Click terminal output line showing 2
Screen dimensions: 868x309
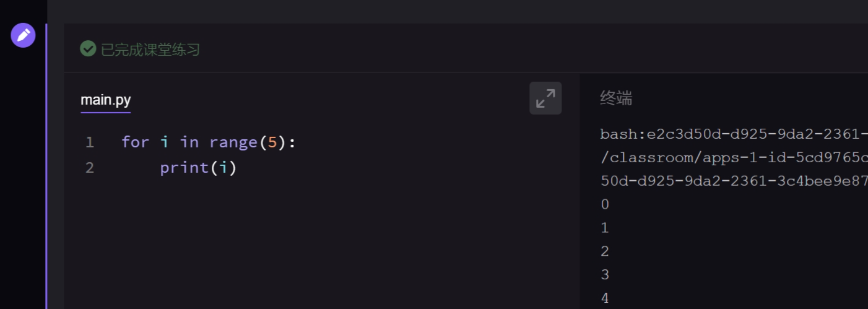click(605, 251)
